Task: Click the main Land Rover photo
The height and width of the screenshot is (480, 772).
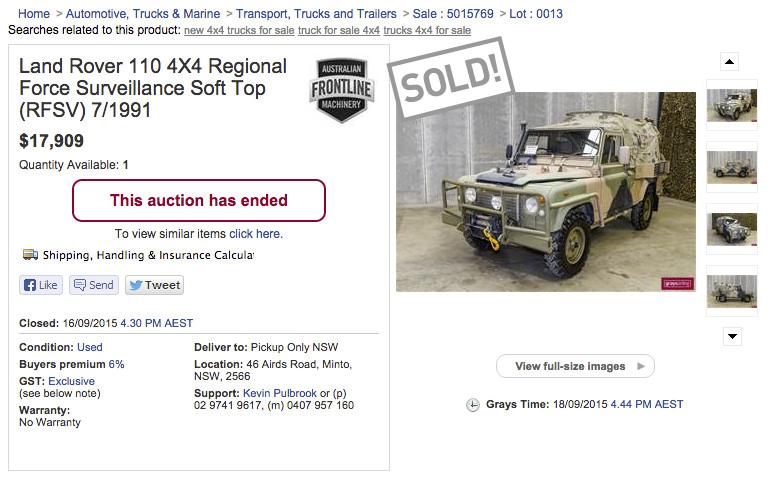Action: [546, 191]
